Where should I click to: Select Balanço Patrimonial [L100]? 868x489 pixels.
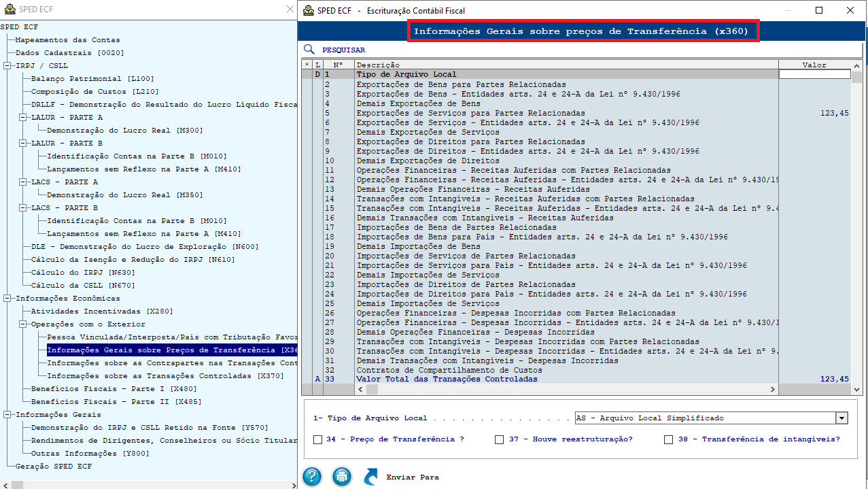point(92,79)
